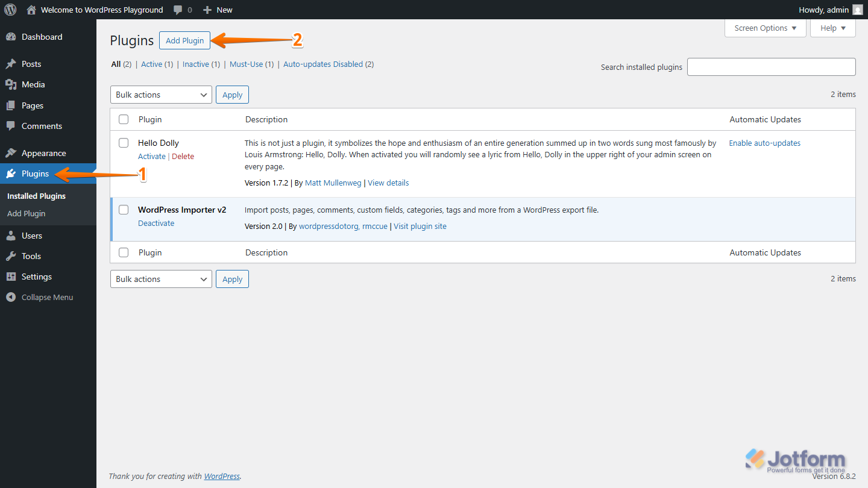Click the home icon beside site name
This screenshot has height=488, width=868.
pyautogui.click(x=31, y=10)
